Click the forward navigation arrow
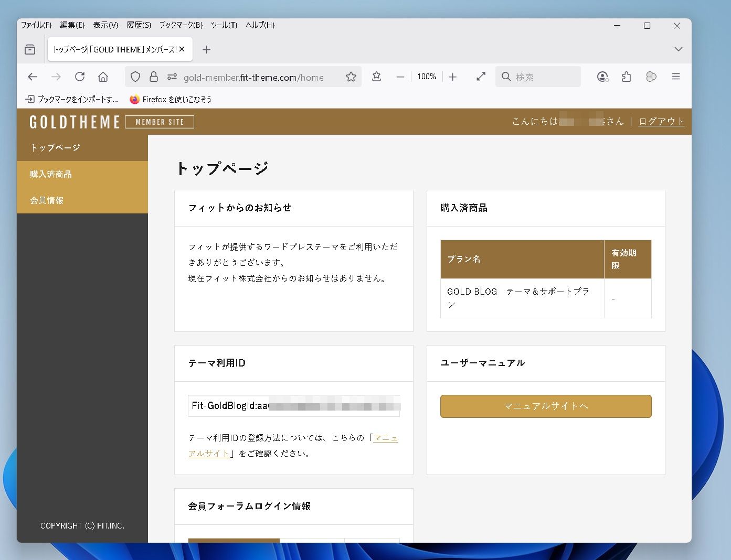This screenshot has height=560, width=731. pyautogui.click(x=56, y=77)
